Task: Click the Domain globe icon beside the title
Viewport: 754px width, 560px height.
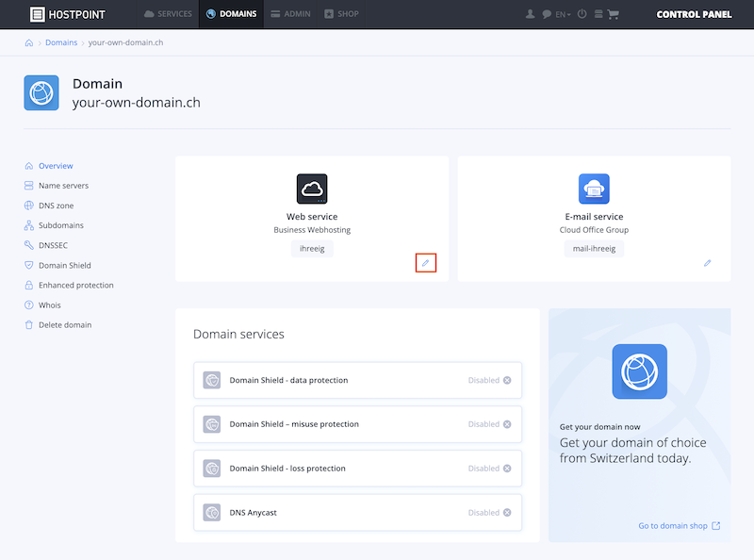Action: (41, 92)
